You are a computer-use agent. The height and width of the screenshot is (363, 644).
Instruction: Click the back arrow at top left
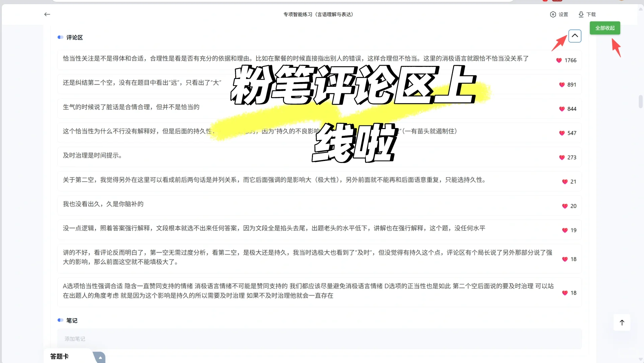(x=47, y=14)
